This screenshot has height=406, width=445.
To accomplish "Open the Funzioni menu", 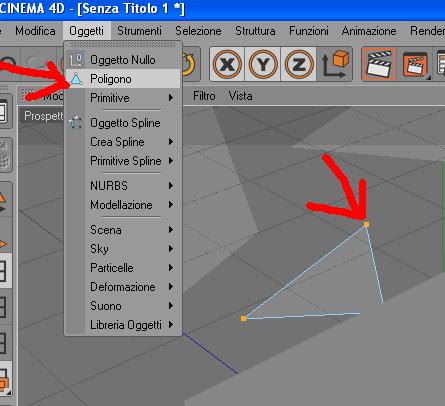I will tap(309, 31).
